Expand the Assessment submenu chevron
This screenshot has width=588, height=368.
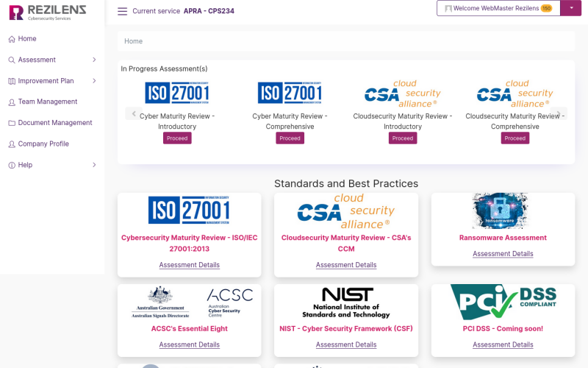[94, 60]
